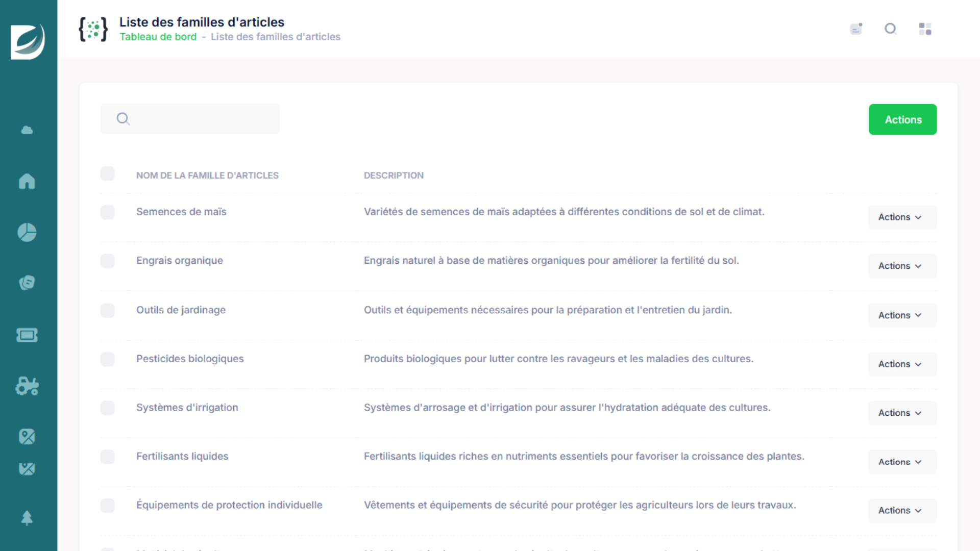The height and width of the screenshot is (551, 980).
Task: Expand Actions menu for Systèmes d'irrigation
Action: click(x=902, y=413)
